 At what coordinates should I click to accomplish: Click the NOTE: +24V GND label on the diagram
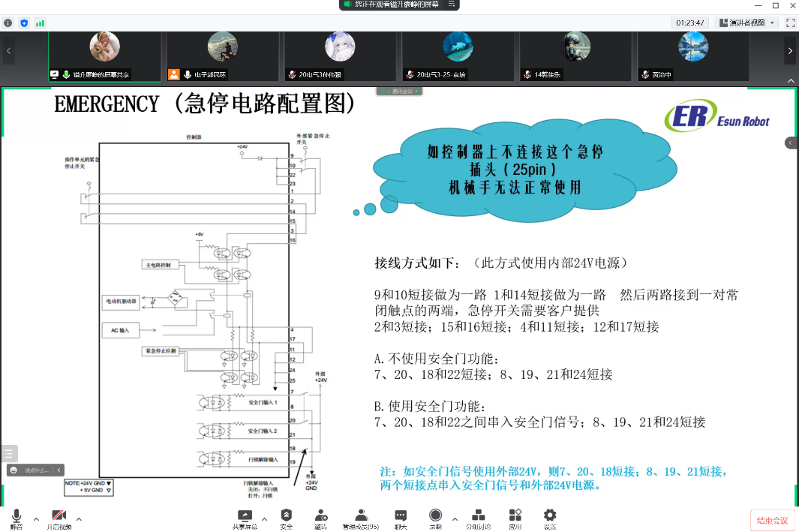(x=89, y=487)
